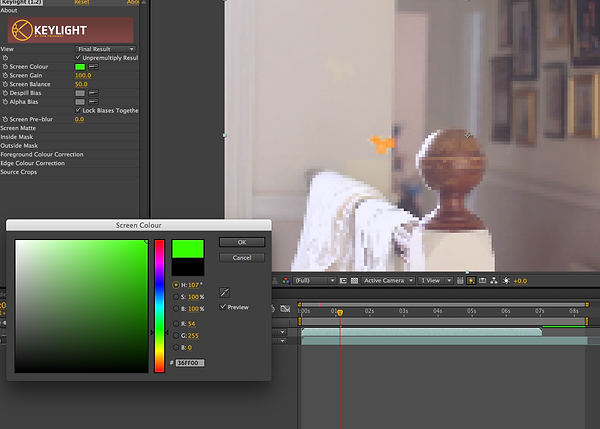Select the brightness radio button below S
Viewport: 600px width, 429px height.
(x=176, y=309)
